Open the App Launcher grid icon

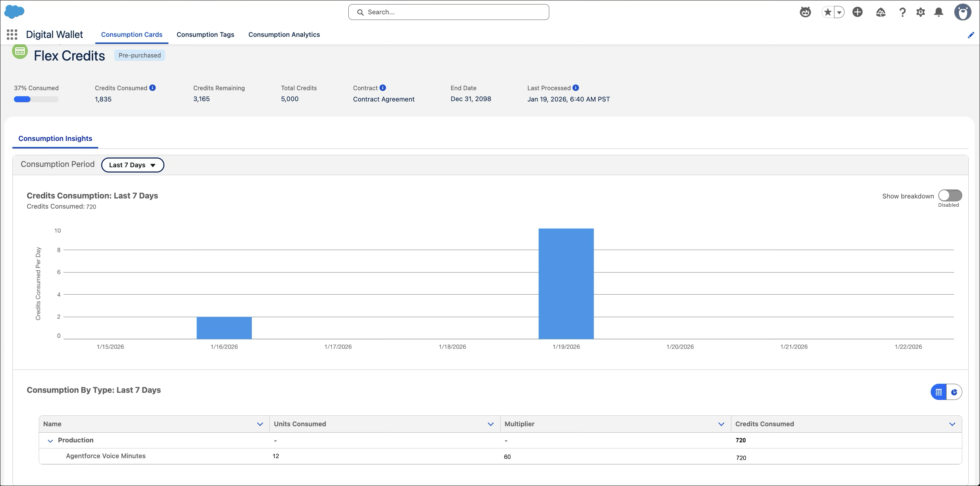click(x=12, y=35)
